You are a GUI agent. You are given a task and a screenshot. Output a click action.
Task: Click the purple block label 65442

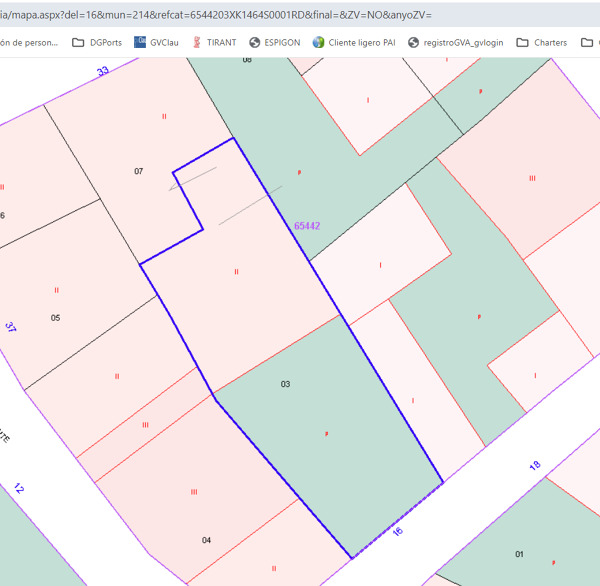(307, 227)
